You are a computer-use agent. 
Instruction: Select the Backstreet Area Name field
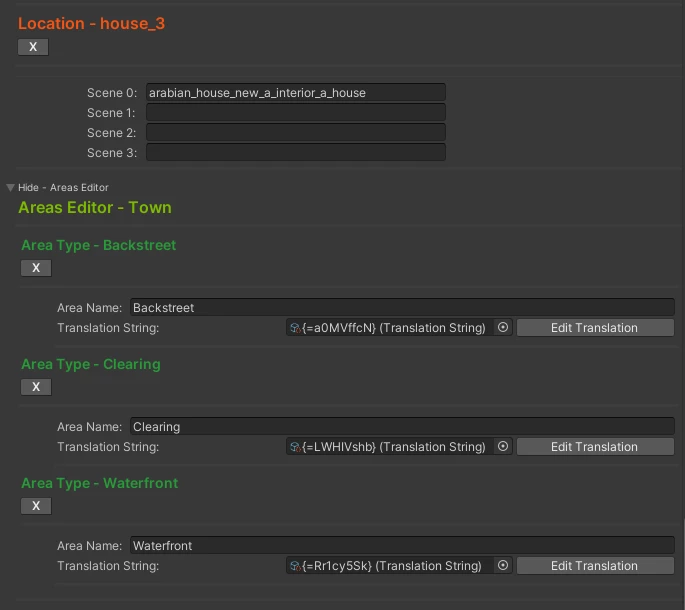pos(402,307)
